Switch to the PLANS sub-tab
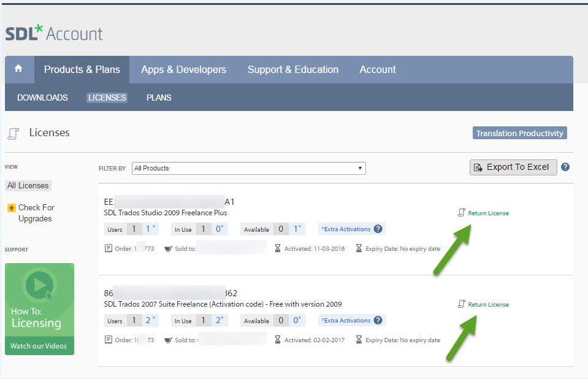This screenshot has width=588, height=379. click(x=159, y=98)
